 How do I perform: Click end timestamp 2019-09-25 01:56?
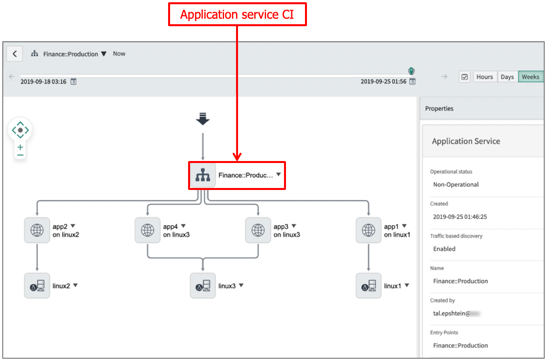(383, 82)
